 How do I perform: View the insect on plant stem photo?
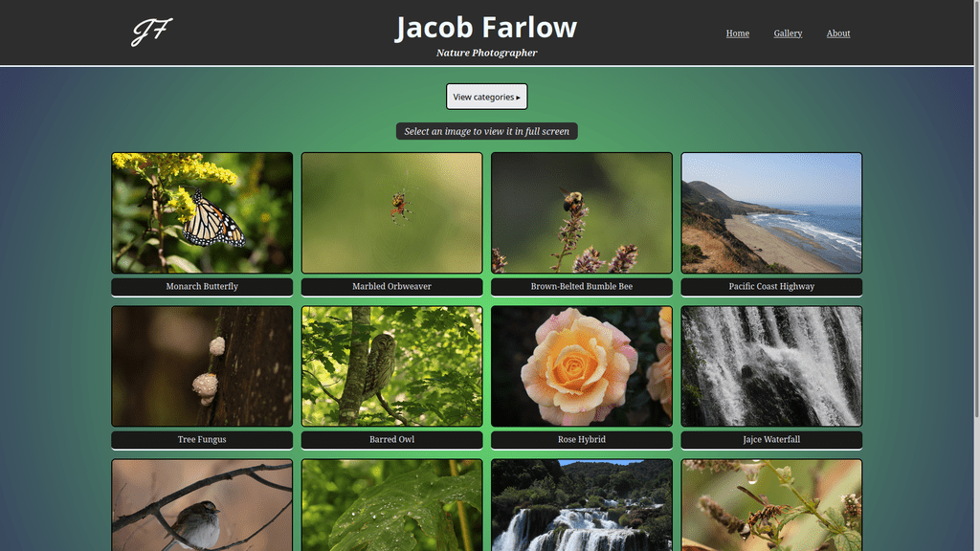771,505
